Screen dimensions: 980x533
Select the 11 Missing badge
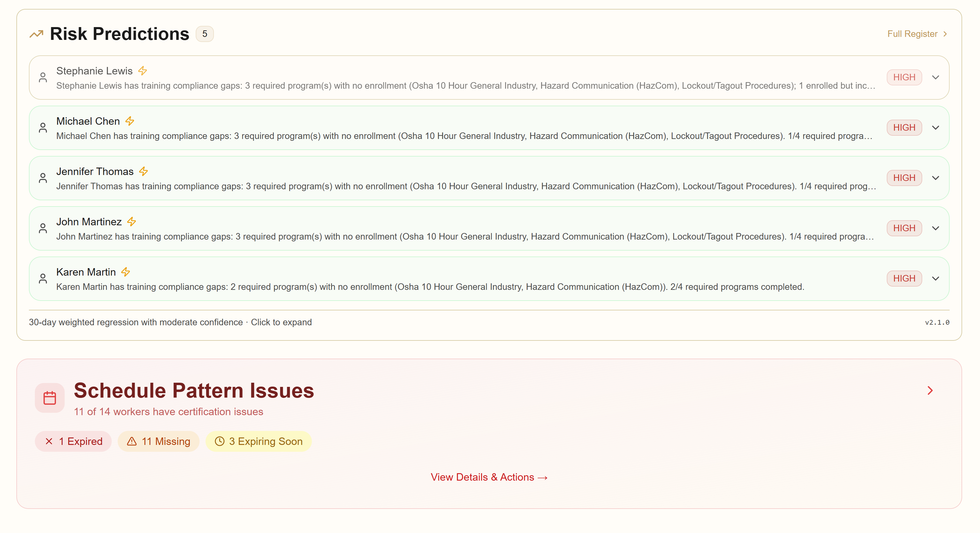coord(159,441)
